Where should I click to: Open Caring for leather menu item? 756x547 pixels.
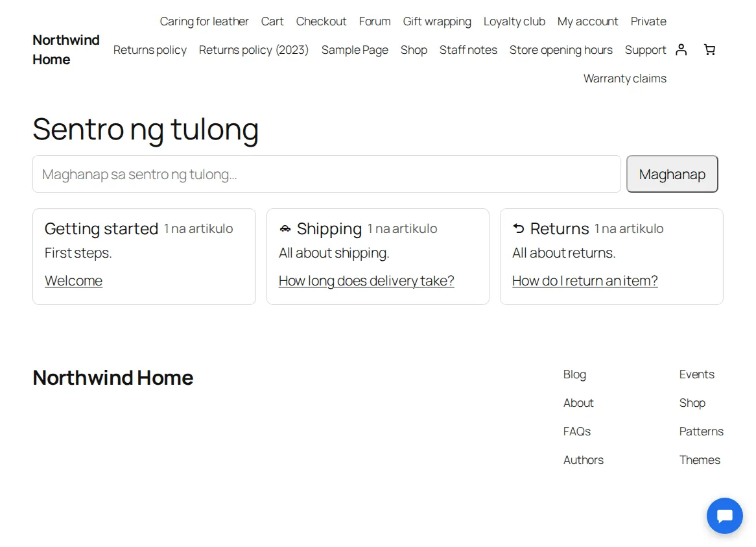[x=204, y=21]
